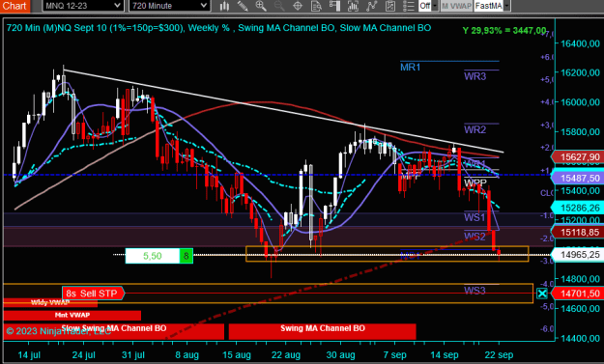Open the Chart tab
Viewport: 604px width, 364px height.
click(x=14, y=6)
